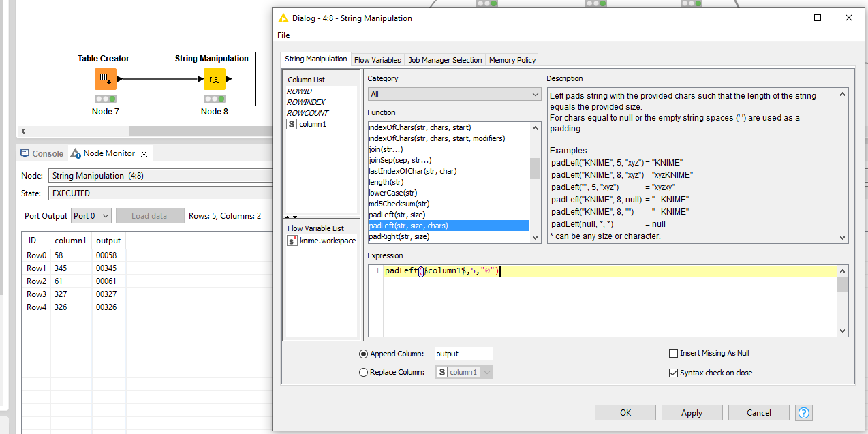This screenshot has width=868, height=434.
Task: Click the column list split pane arrows
Action: 291,217
